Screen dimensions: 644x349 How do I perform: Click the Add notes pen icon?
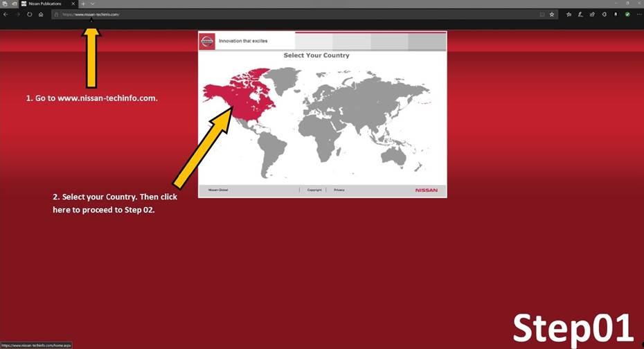tap(580, 15)
